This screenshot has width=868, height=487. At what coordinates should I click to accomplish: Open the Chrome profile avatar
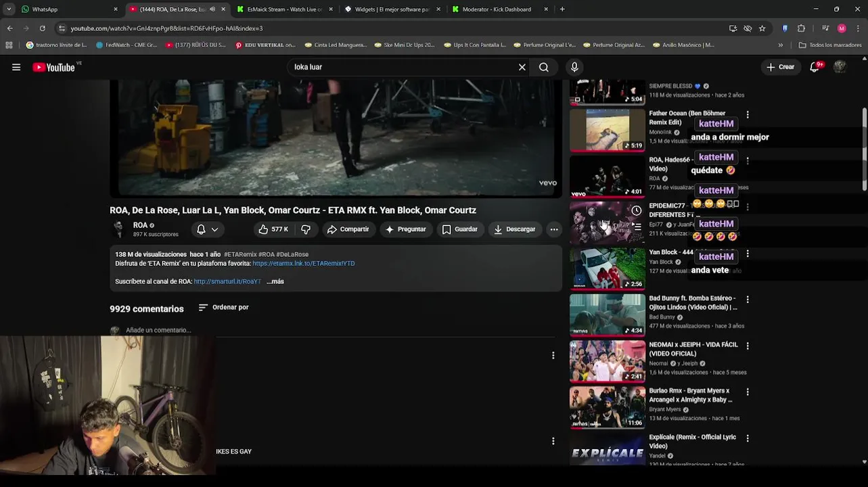[842, 28]
